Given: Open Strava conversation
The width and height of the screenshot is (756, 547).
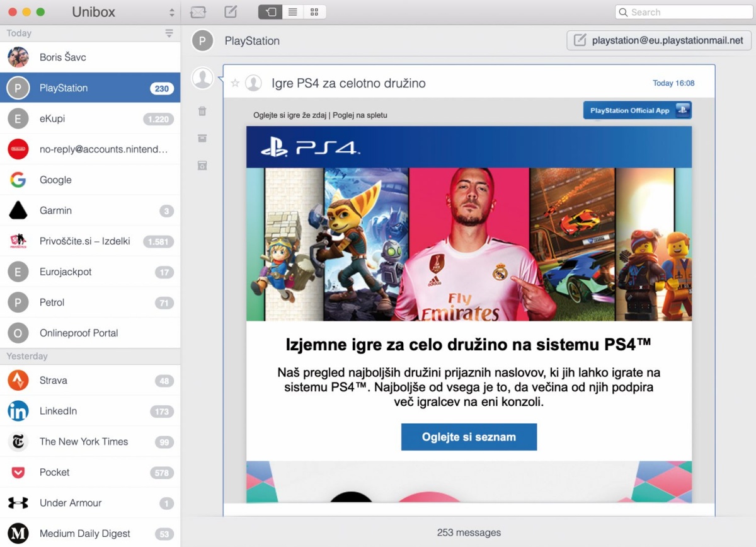Looking at the screenshot, I should pos(90,381).
